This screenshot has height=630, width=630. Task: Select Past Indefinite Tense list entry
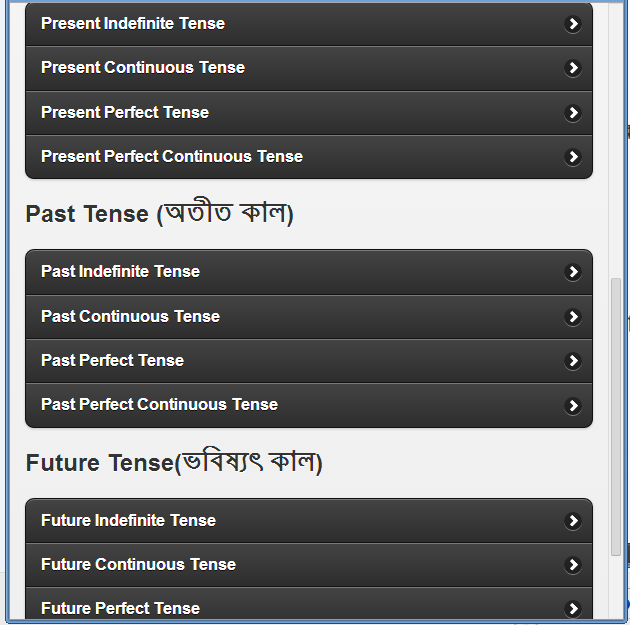click(120, 272)
